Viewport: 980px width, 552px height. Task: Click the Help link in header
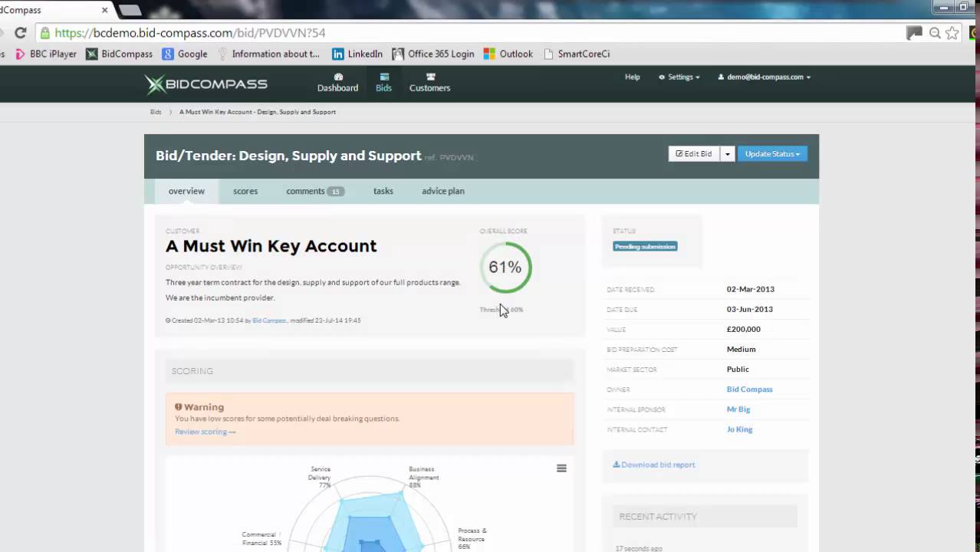click(x=633, y=77)
